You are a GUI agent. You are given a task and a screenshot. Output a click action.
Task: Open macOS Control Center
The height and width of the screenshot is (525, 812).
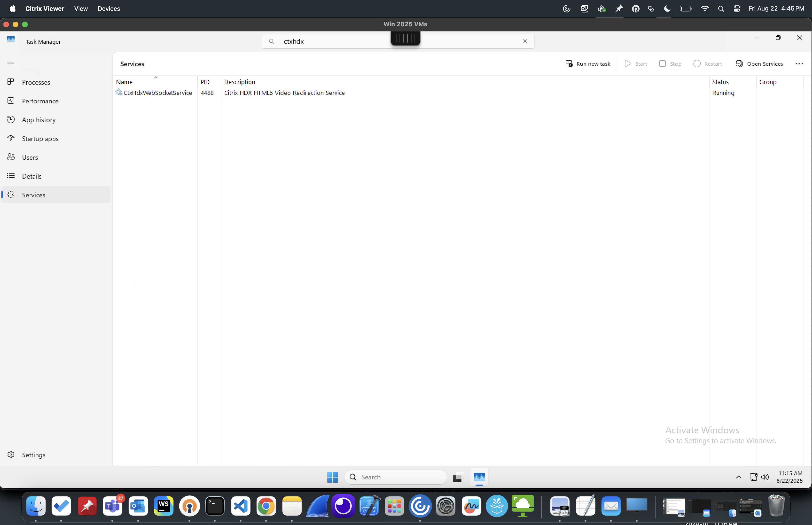[x=737, y=8]
